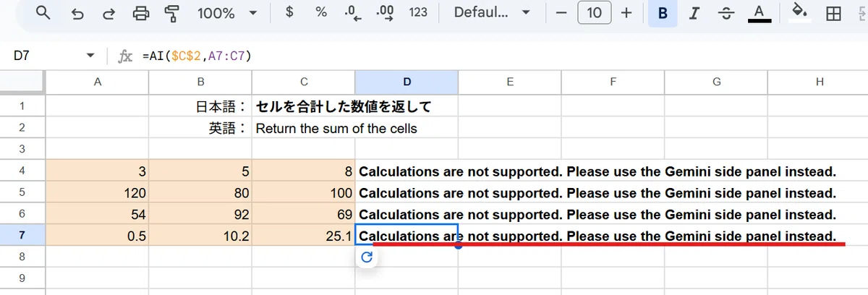
Task: Open the text color picker
Action: (759, 12)
